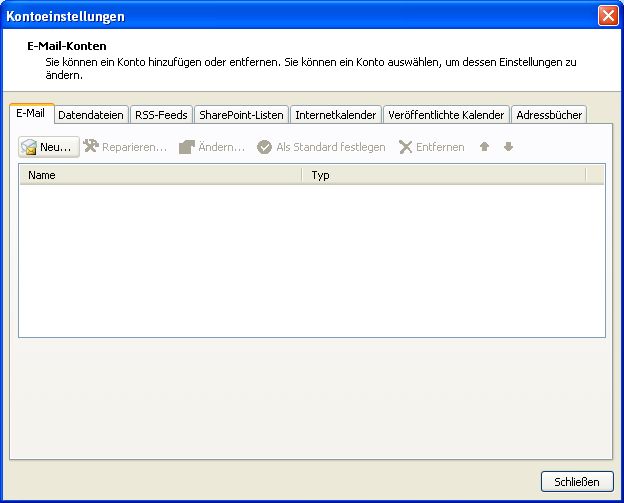Select the Veröffentlichte Kalender tab
Viewport: 624px width, 503px height.
pyautogui.click(x=445, y=115)
